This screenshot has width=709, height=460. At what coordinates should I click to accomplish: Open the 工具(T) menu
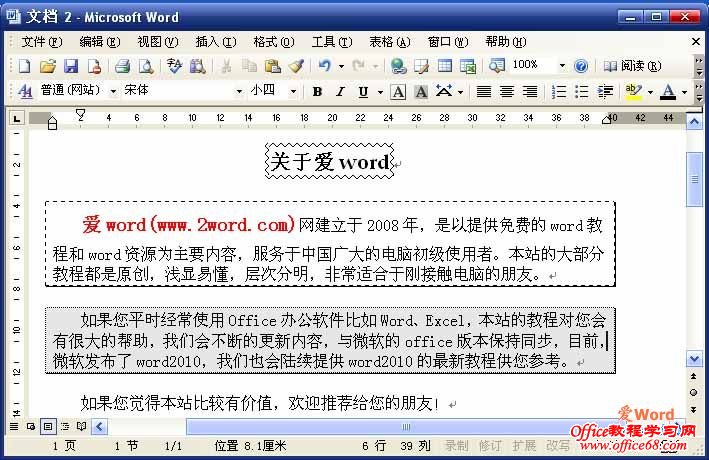point(331,42)
